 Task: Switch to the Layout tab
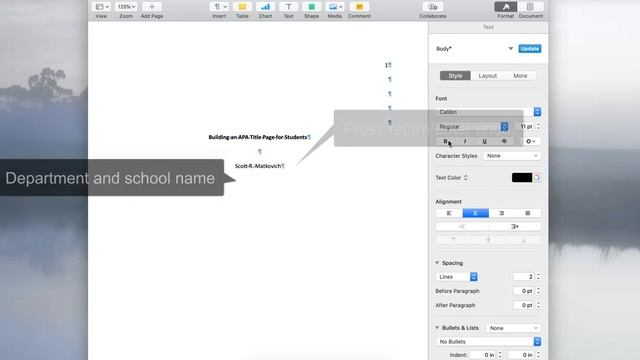pyautogui.click(x=488, y=76)
